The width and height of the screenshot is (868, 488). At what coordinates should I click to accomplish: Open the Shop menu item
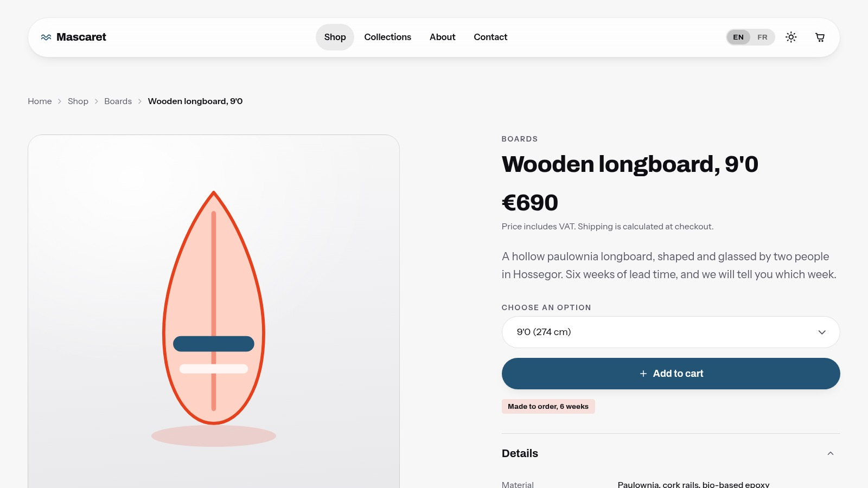click(x=335, y=37)
